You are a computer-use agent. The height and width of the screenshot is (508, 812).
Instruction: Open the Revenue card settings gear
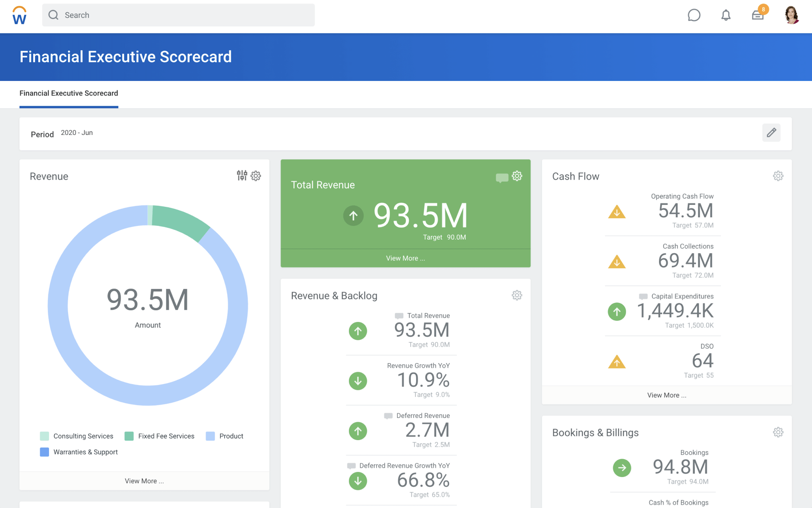(256, 176)
